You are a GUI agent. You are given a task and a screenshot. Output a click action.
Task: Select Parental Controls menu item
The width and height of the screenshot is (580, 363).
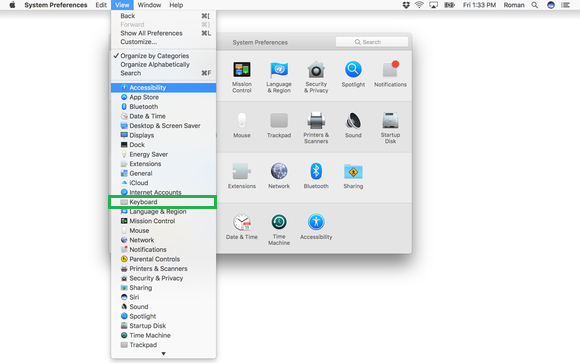coord(163,259)
